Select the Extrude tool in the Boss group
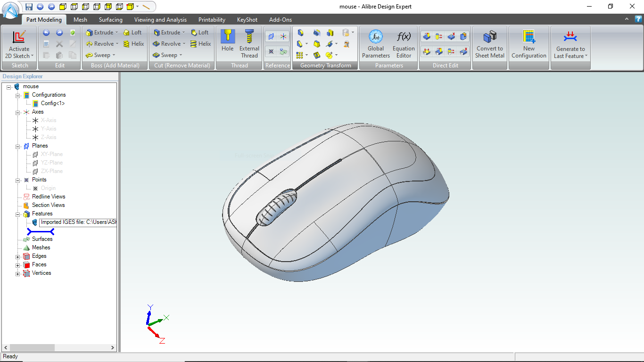This screenshot has width=644, height=362. [x=100, y=33]
